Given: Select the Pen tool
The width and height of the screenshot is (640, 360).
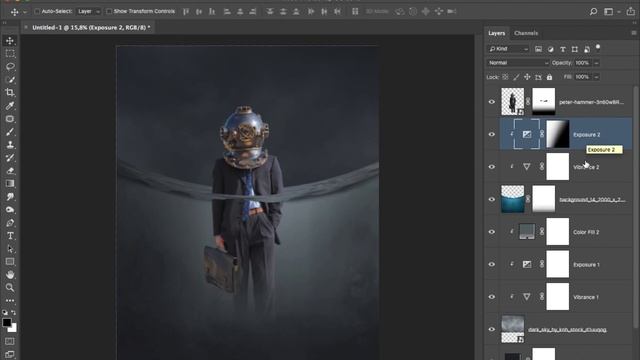Looking at the screenshot, I should pos(10,223).
